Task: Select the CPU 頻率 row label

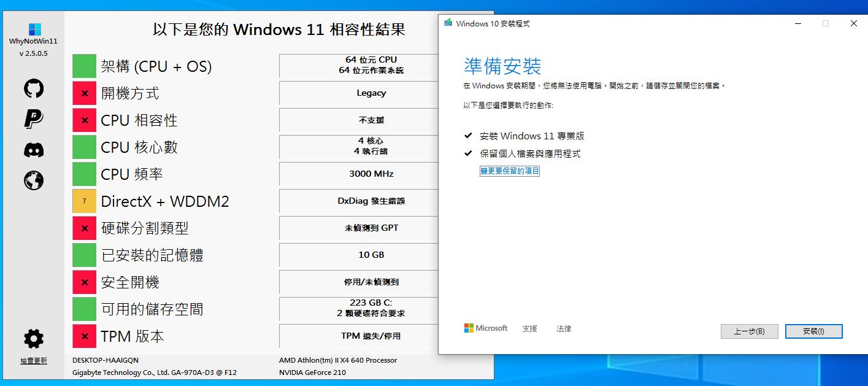Action: tap(132, 174)
